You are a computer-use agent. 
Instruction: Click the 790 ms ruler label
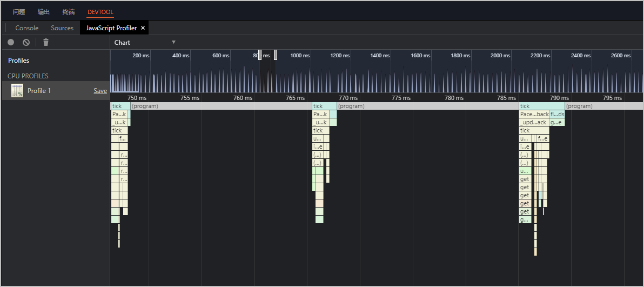point(560,98)
